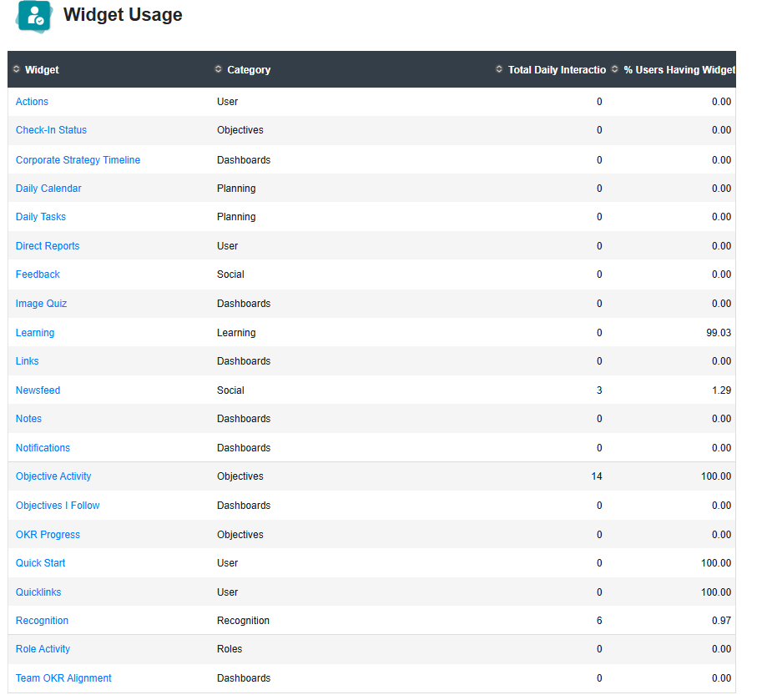Click the Team OKR Alignment link

(63, 678)
